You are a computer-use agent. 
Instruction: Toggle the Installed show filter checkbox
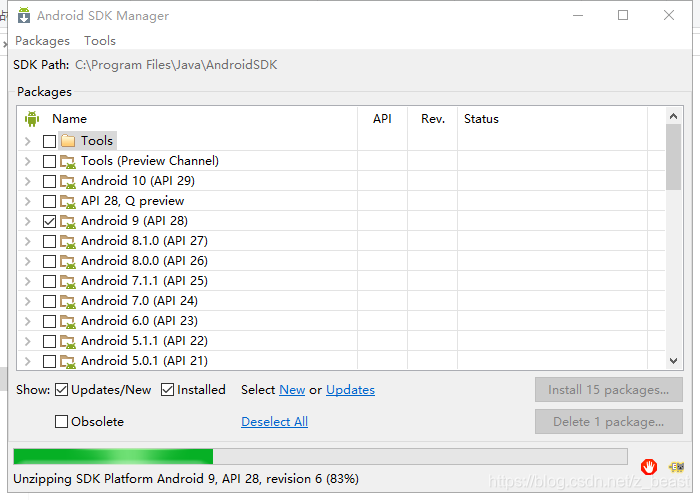pyautogui.click(x=167, y=390)
